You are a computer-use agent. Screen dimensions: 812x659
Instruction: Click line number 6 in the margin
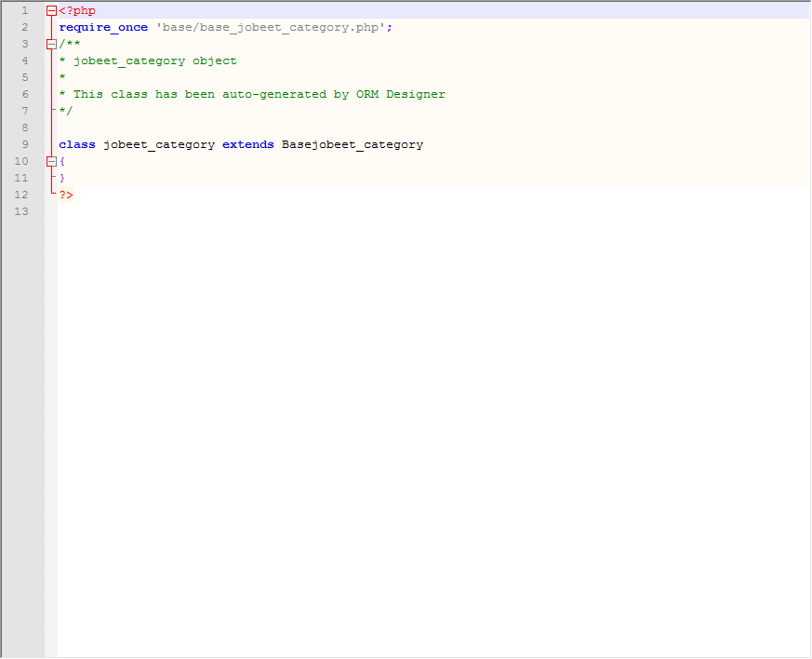(x=25, y=95)
